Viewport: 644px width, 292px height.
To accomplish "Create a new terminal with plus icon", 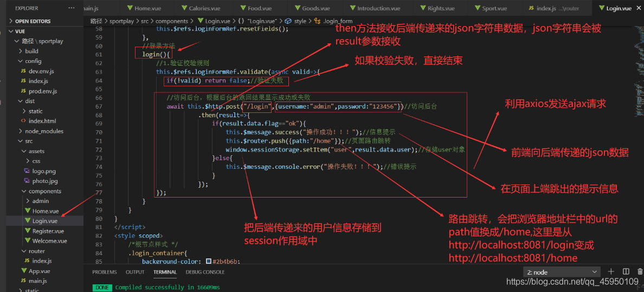I will [x=611, y=272].
